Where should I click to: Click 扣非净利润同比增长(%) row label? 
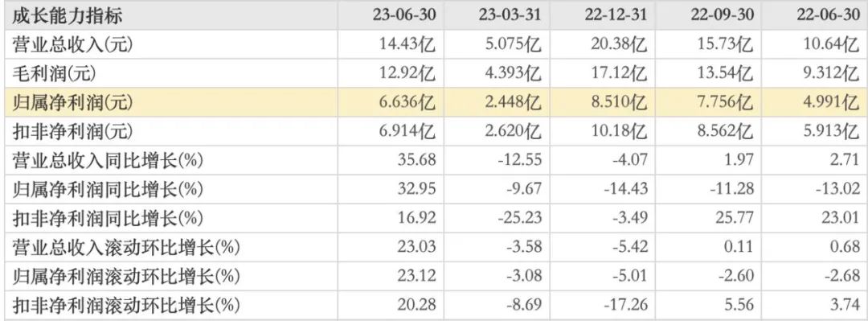(108, 219)
